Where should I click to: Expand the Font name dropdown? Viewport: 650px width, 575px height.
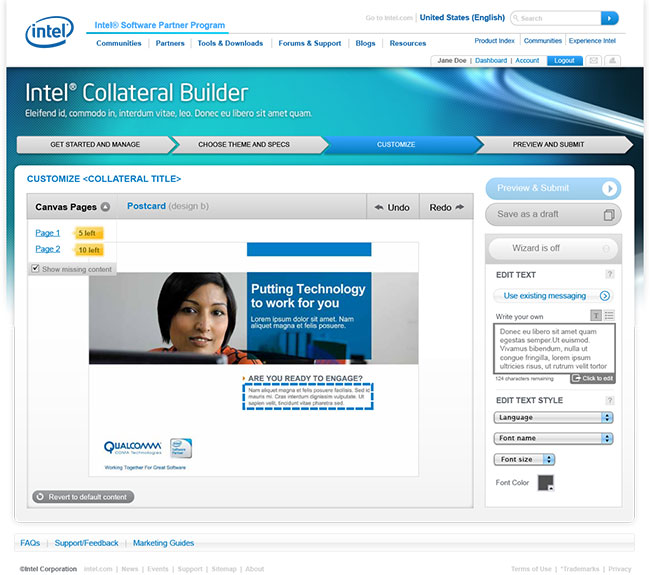[x=553, y=438]
